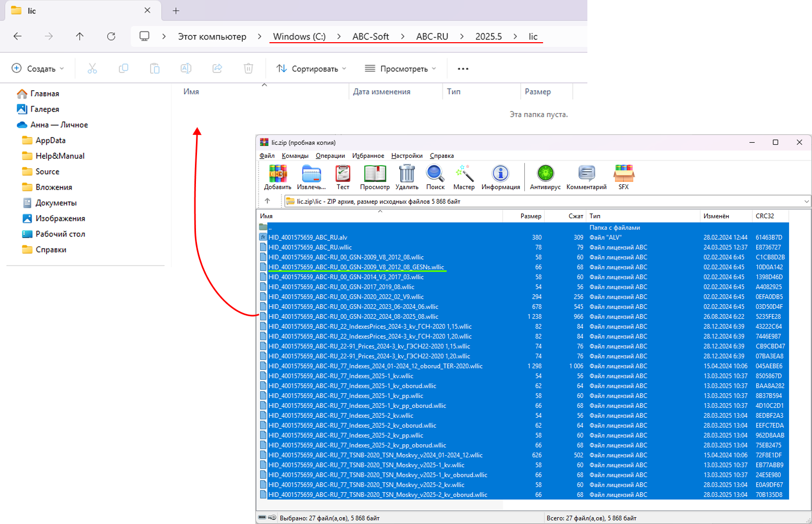Viewport: 812px width, 524px height.
Task: Open the Операции menu in WinRAR
Action: click(330, 156)
